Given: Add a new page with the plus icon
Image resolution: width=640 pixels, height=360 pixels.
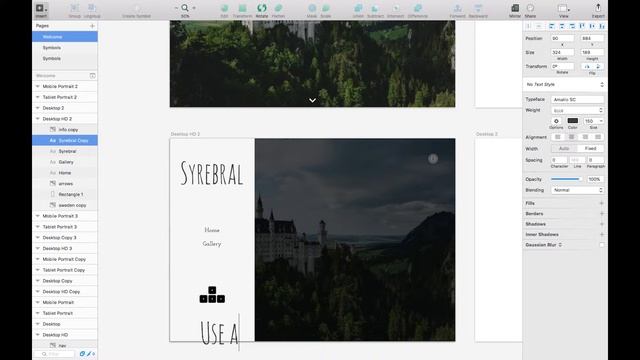Looking at the screenshot, I should [92, 26].
